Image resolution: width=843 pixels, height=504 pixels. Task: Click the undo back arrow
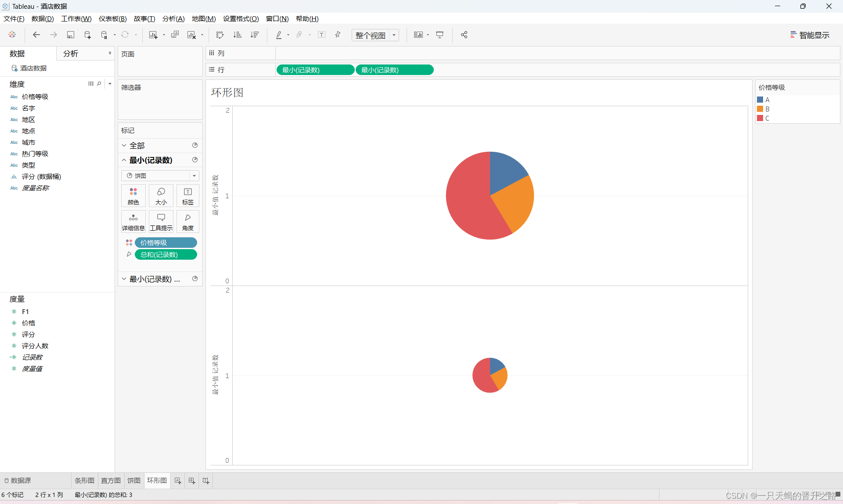coord(36,35)
